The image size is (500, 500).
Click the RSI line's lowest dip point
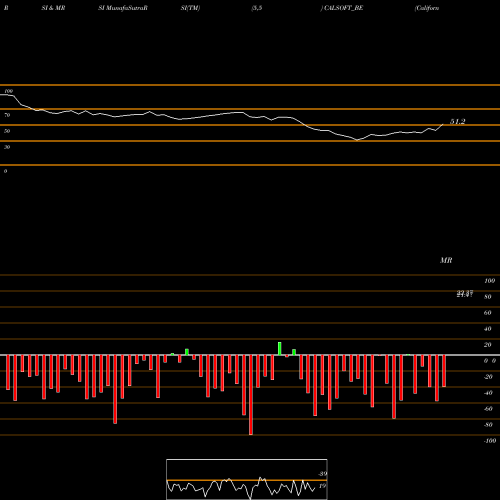pyautogui.click(x=357, y=140)
